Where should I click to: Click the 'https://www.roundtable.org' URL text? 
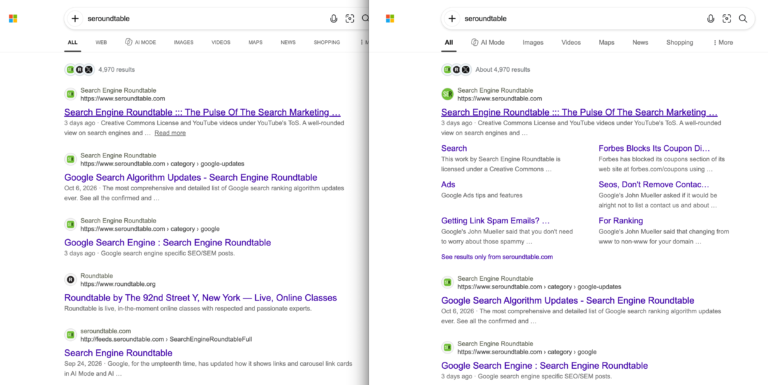(x=118, y=284)
